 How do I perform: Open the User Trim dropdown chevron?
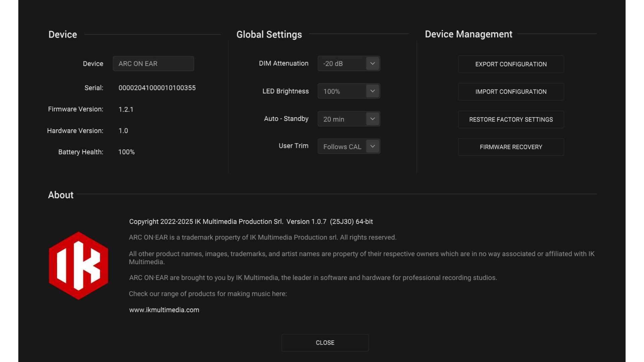coord(372,146)
